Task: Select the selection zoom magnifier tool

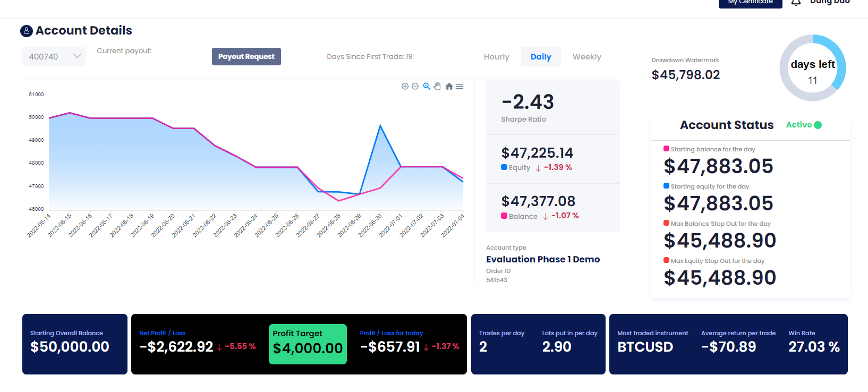Action: click(427, 86)
